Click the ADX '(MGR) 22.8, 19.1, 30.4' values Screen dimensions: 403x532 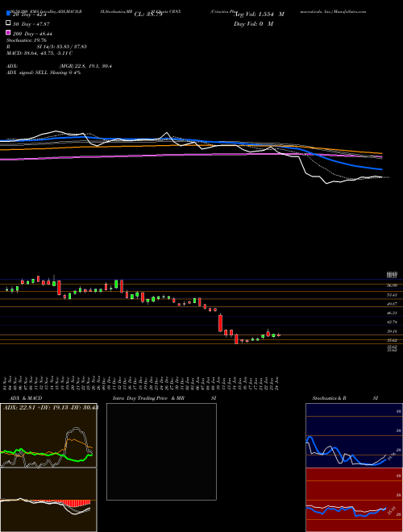coord(85,66)
